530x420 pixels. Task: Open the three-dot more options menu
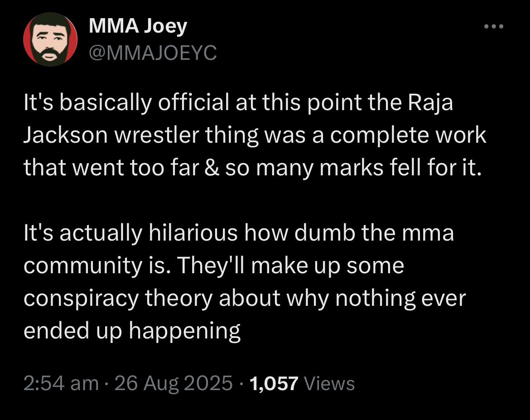coord(493,27)
